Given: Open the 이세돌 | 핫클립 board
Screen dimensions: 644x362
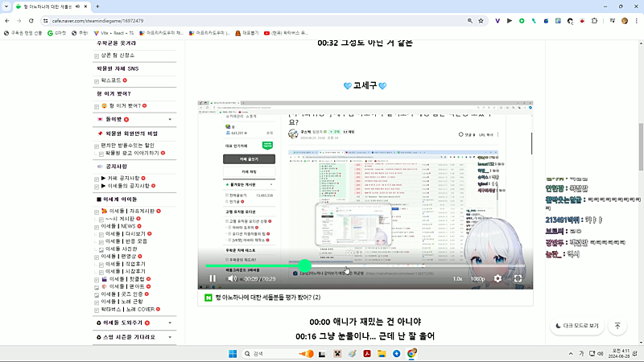Looking at the screenshot, I should [127, 279].
